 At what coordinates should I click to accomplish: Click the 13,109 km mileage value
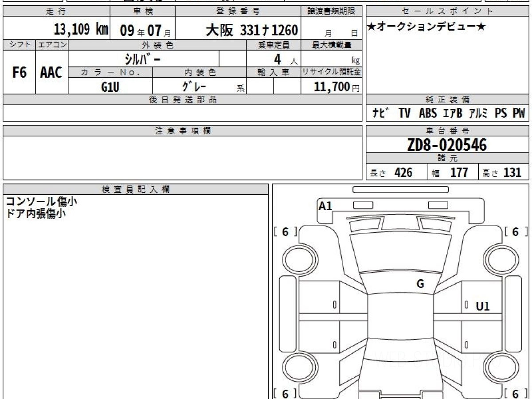coord(81,30)
